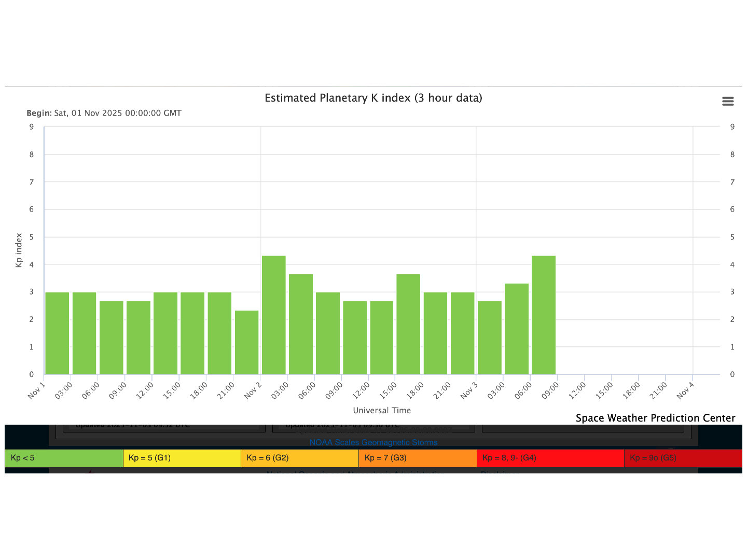Open the chart context menu hamburger icon
The image size is (747, 560).
[x=728, y=101]
